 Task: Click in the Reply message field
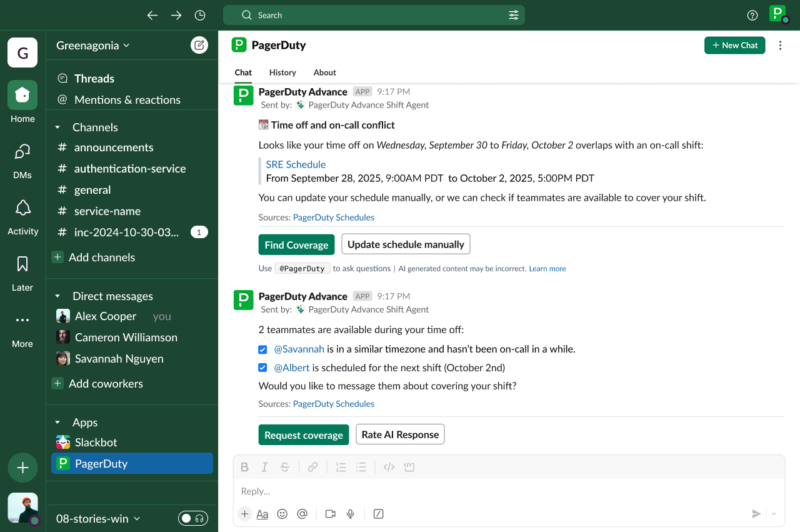500,491
